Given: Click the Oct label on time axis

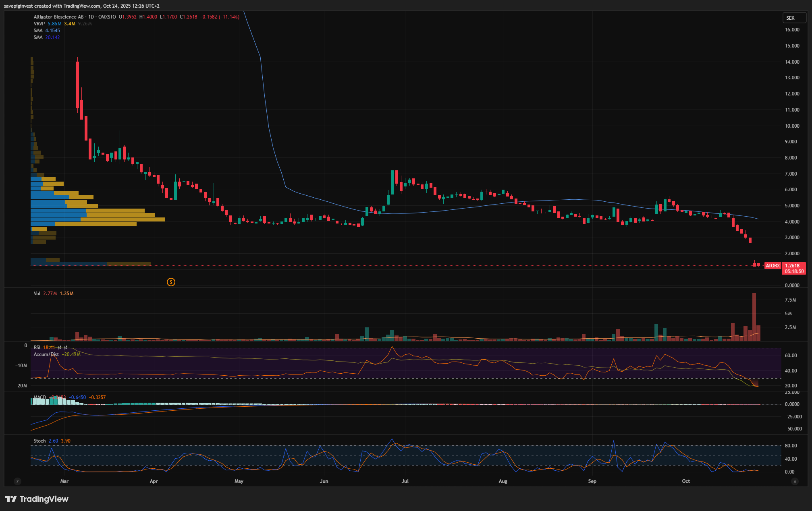Looking at the screenshot, I should point(686,481).
